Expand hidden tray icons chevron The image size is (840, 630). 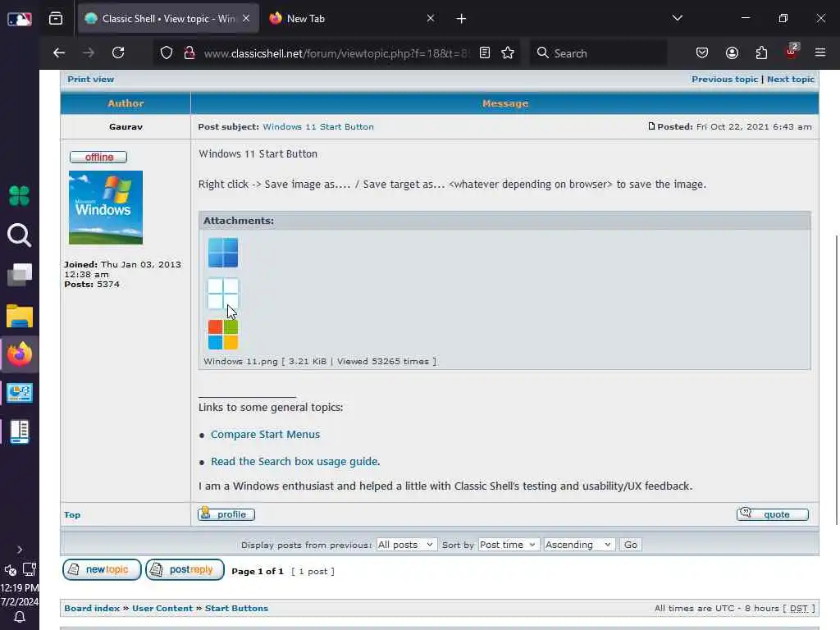coord(20,550)
